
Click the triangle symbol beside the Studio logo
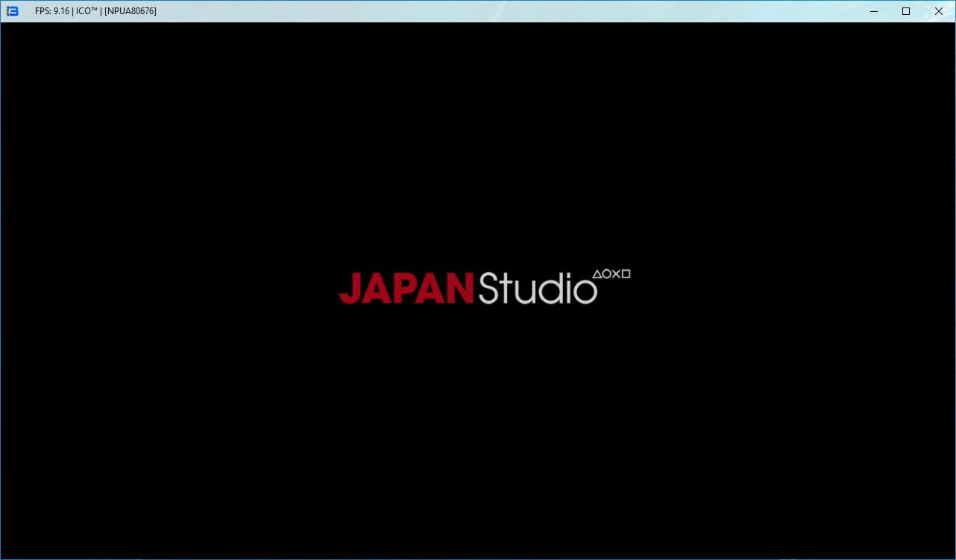pos(597,274)
